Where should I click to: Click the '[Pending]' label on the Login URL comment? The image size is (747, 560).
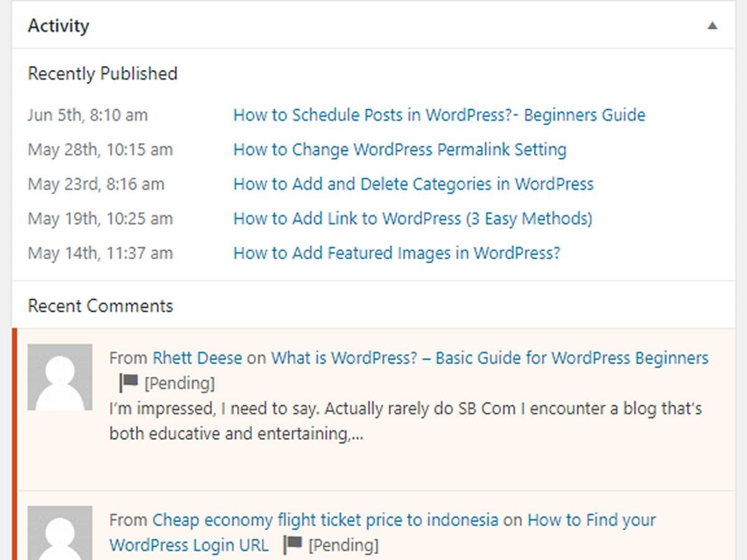tap(344, 546)
